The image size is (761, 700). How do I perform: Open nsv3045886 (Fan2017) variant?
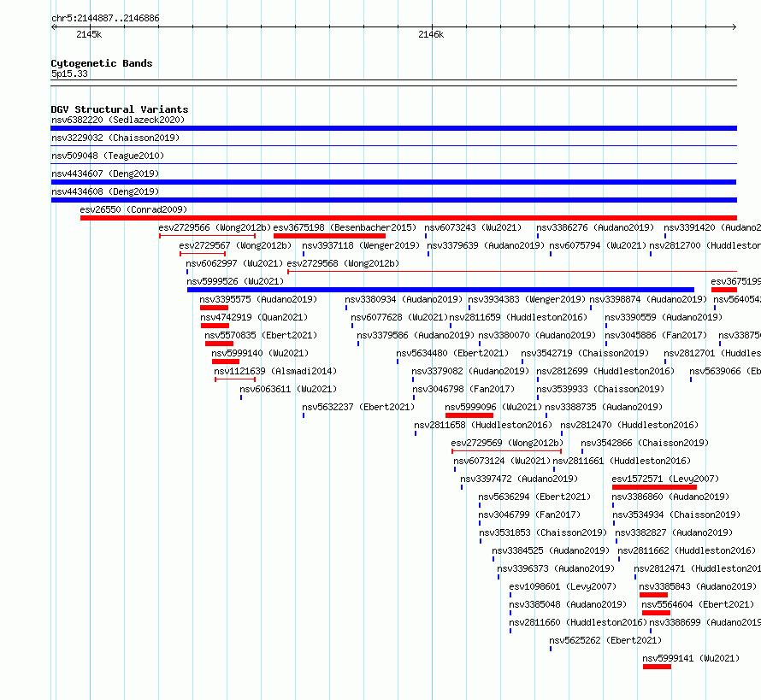(x=656, y=335)
